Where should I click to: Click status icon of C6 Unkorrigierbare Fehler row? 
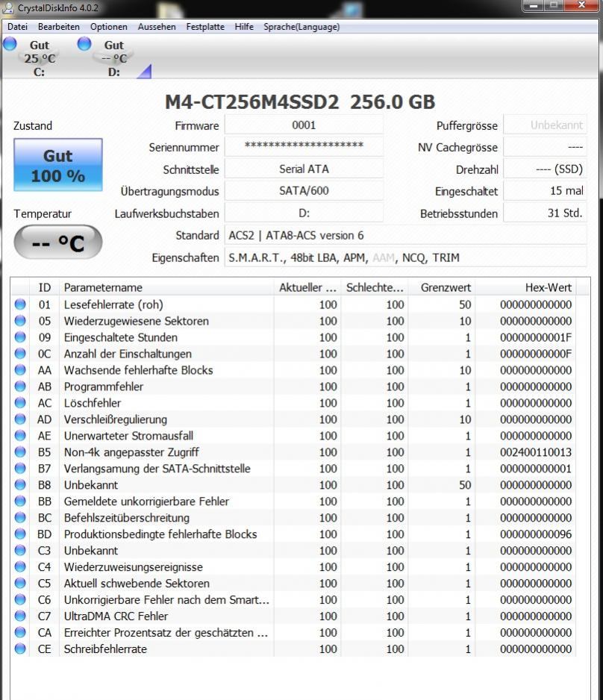tap(20, 599)
